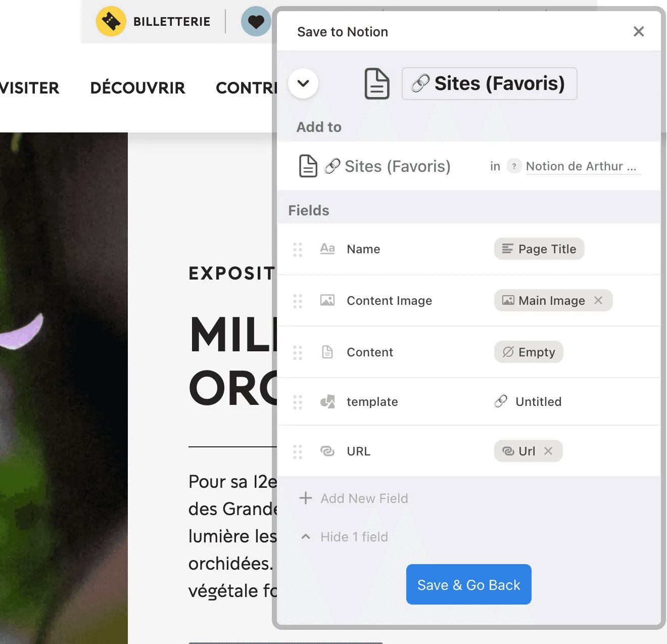This screenshot has height=644, width=667.
Task: Open the Page Title value dropdown
Action: click(539, 249)
